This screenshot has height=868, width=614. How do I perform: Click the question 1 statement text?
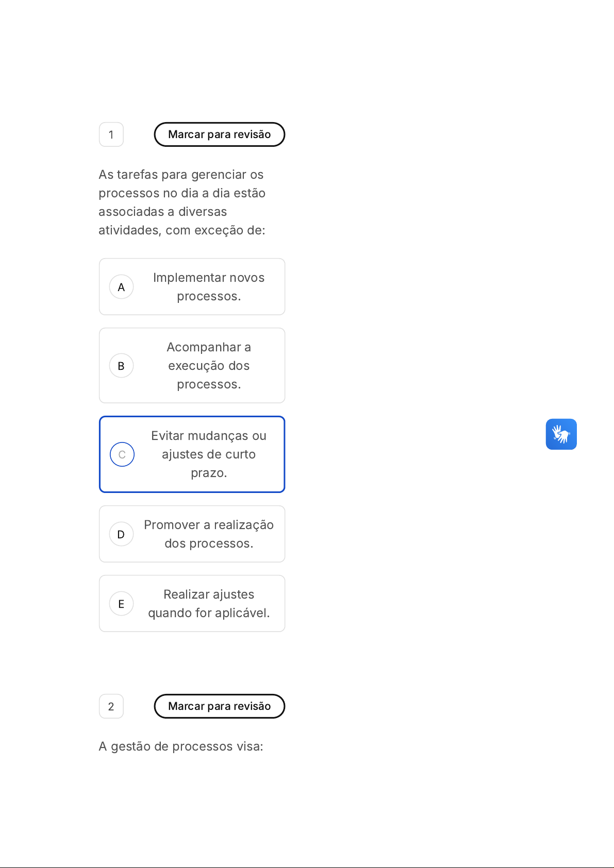click(x=182, y=202)
